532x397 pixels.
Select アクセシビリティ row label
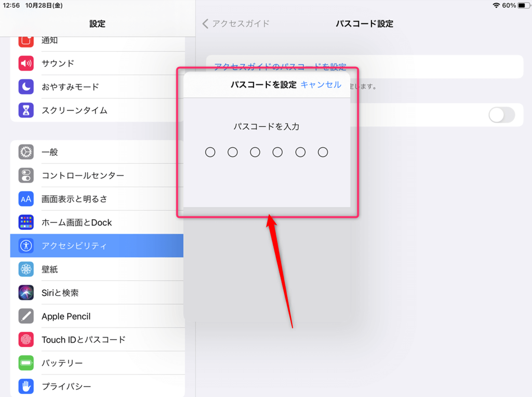tap(74, 246)
